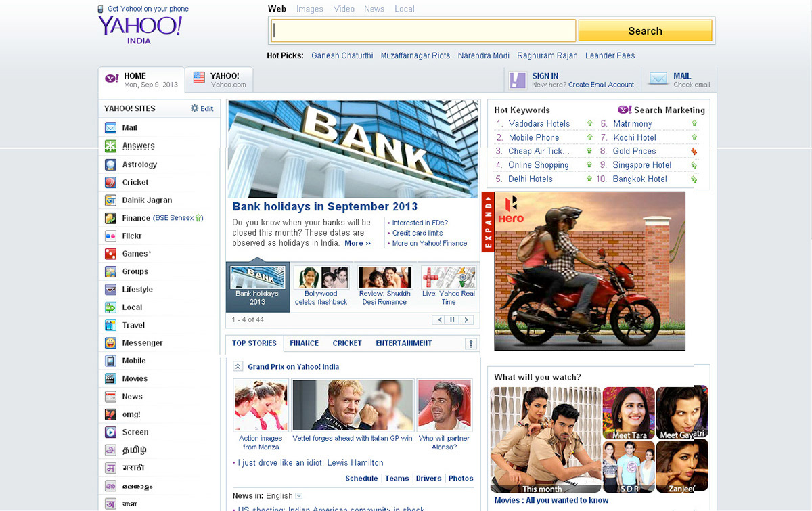812x511 pixels.
Task: Click inside the web search input field
Action: coord(424,30)
